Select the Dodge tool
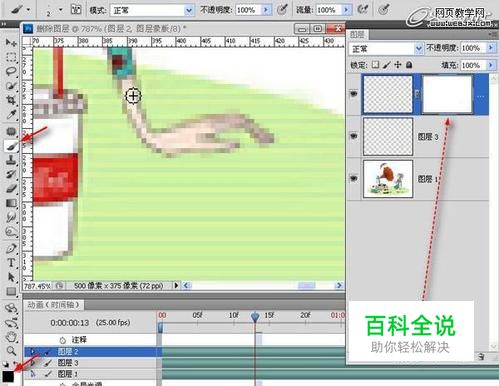The height and width of the screenshot is (386, 499). click(11, 232)
